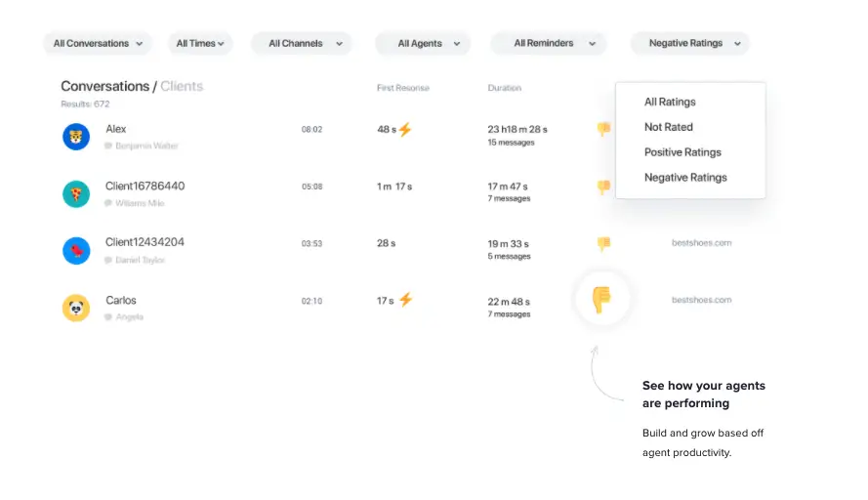Open the All Channels dropdown

[x=302, y=44]
